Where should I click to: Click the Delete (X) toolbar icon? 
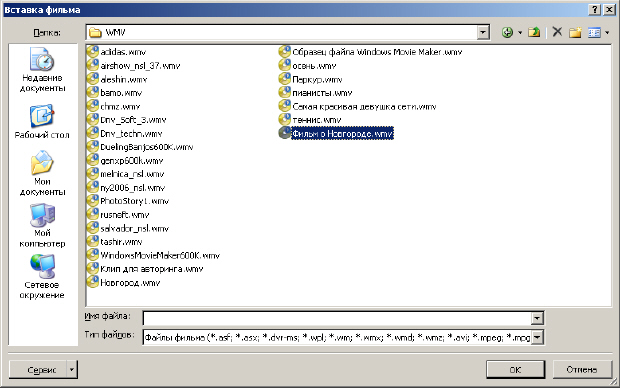pyautogui.click(x=557, y=32)
